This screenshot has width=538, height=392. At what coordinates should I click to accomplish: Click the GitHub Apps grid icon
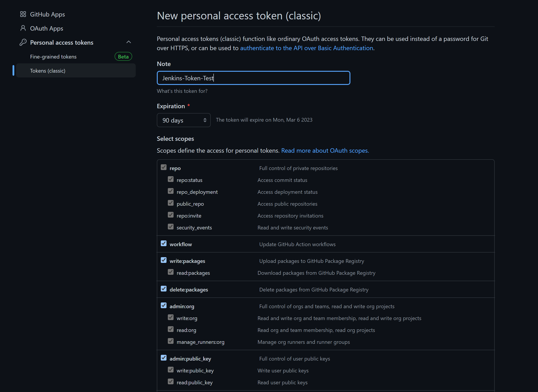[x=23, y=14]
